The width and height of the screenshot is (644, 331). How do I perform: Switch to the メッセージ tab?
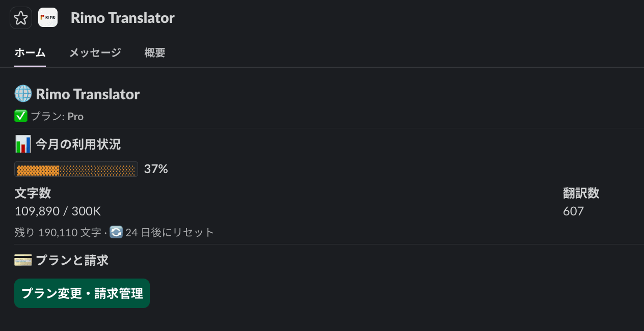(95, 52)
